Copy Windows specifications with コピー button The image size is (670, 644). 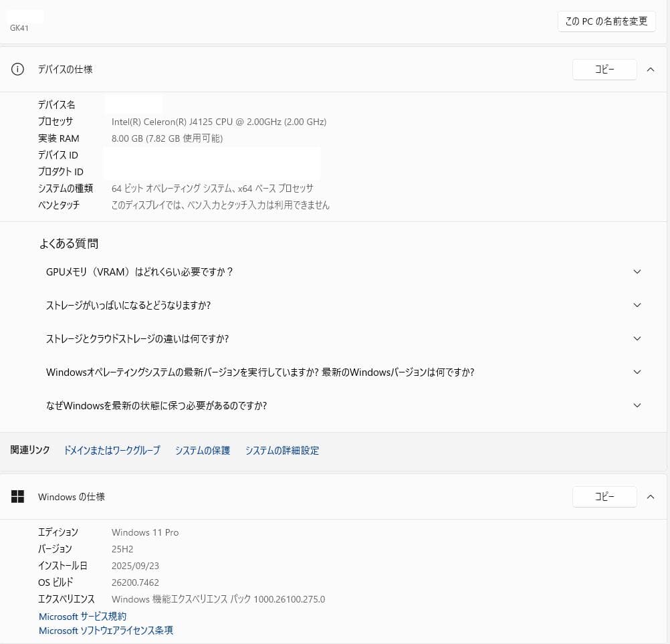point(604,497)
